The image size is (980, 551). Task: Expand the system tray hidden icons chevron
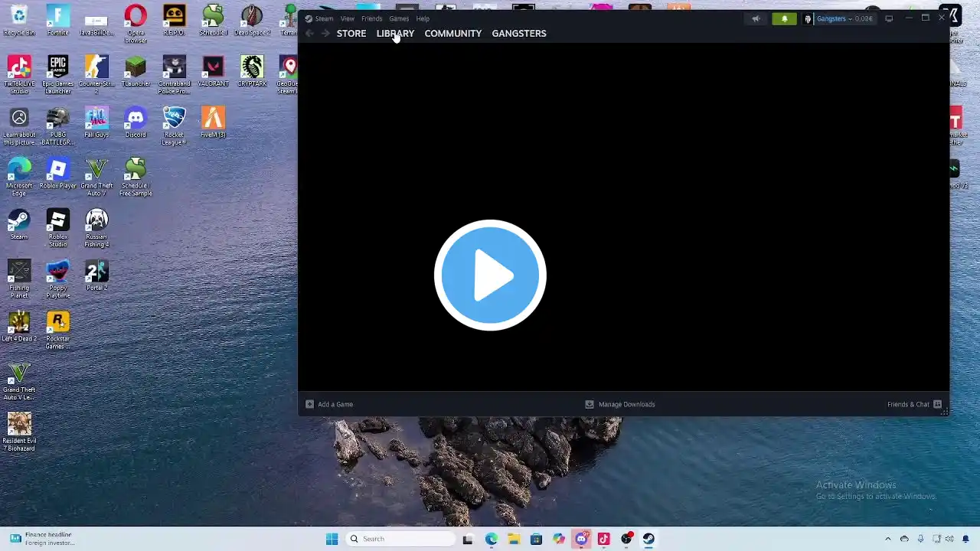(888, 539)
